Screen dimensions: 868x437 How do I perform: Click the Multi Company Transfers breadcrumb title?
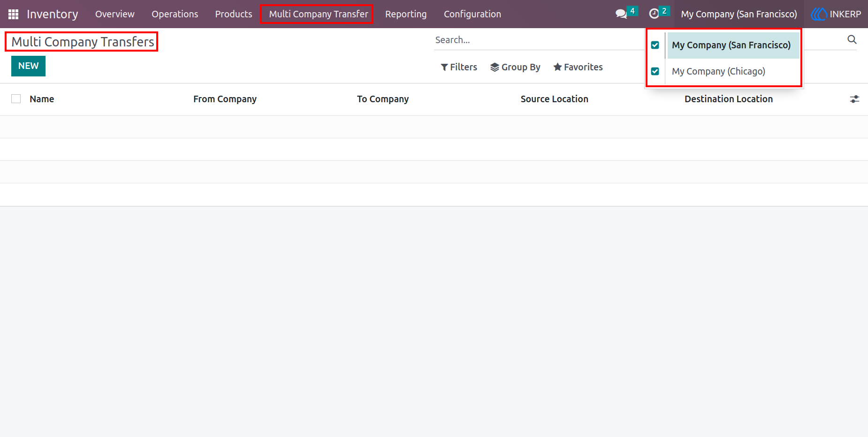coord(83,42)
